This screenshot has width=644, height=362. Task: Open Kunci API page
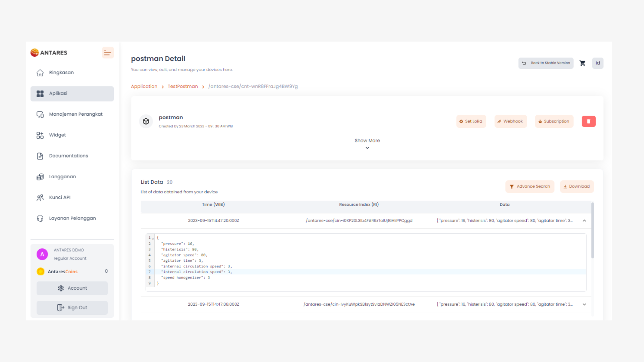tap(60, 197)
